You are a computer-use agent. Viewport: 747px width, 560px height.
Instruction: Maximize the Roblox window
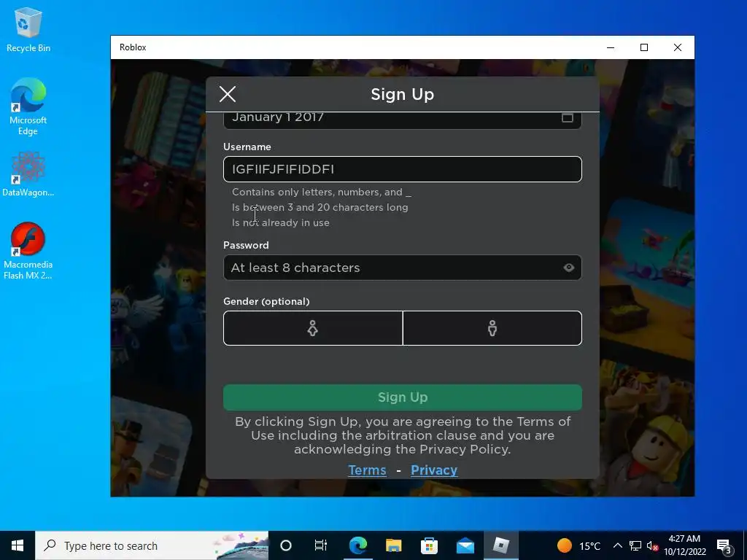[x=644, y=47]
